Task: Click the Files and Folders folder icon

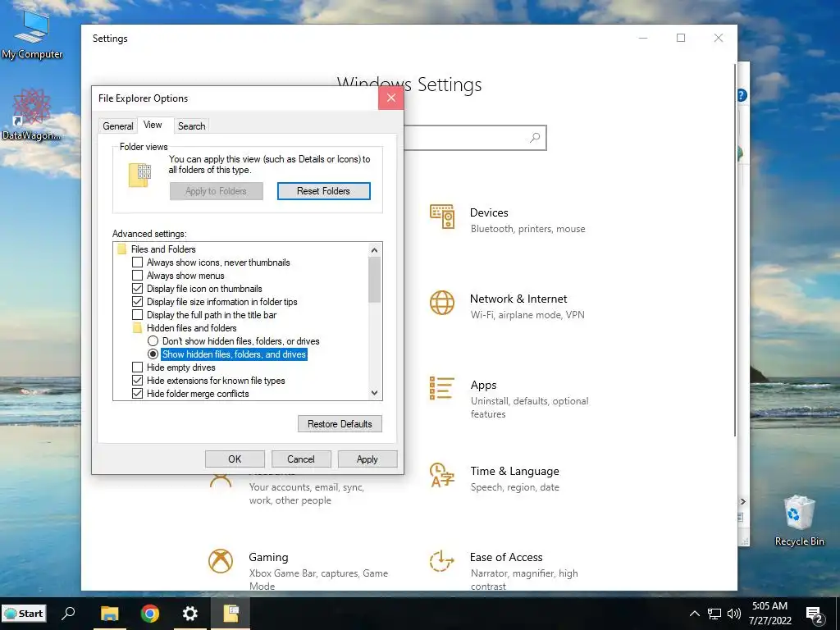Action: click(121, 249)
